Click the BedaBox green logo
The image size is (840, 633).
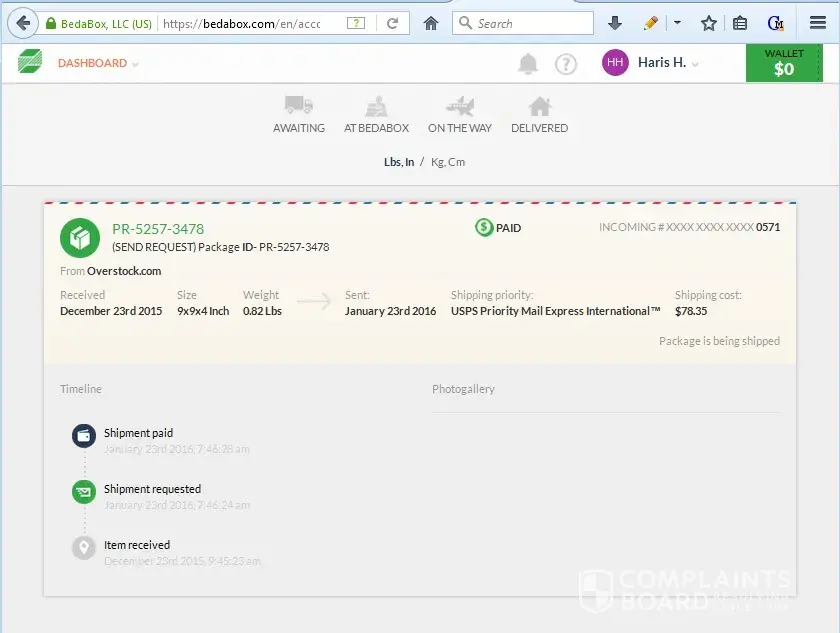tap(29, 62)
